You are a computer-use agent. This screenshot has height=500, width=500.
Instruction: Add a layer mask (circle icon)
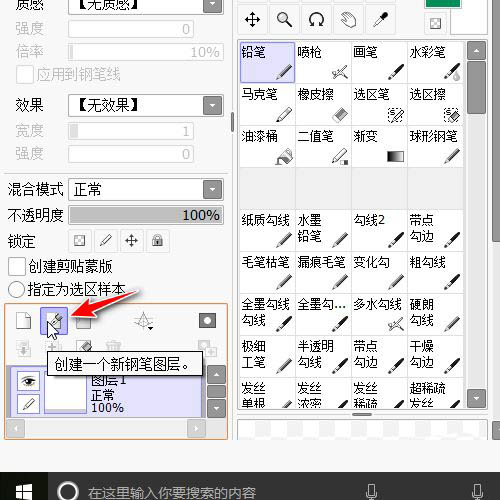[x=207, y=321]
